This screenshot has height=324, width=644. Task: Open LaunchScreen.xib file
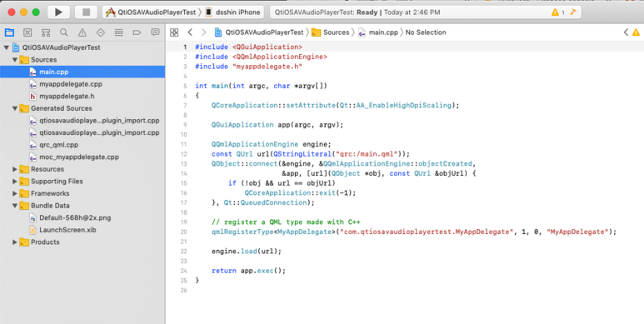coord(67,230)
